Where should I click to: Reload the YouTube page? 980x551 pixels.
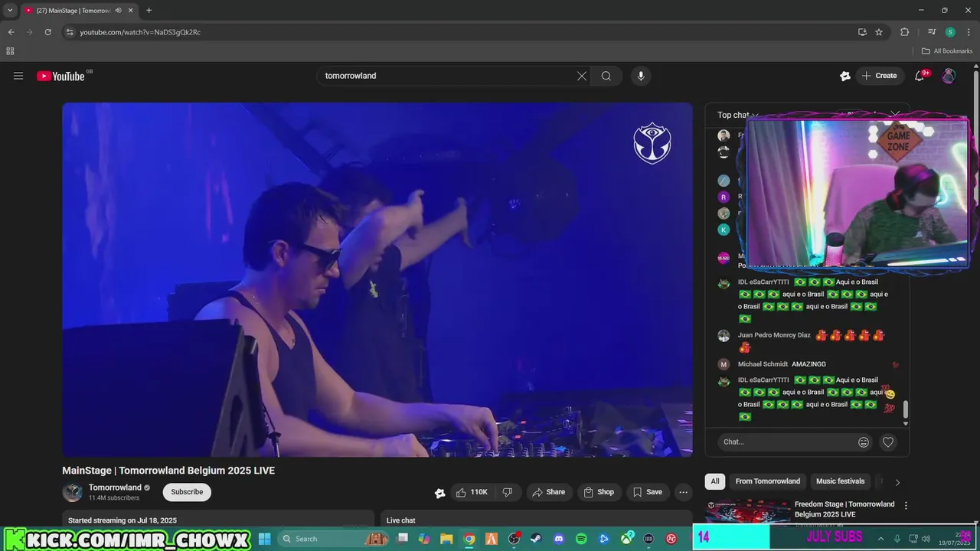click(47, 32)
